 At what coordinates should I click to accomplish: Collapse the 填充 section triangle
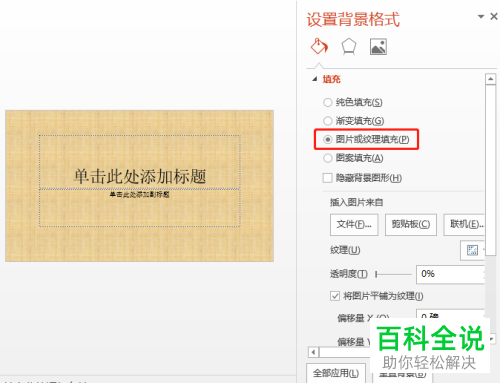coord(314,79)
